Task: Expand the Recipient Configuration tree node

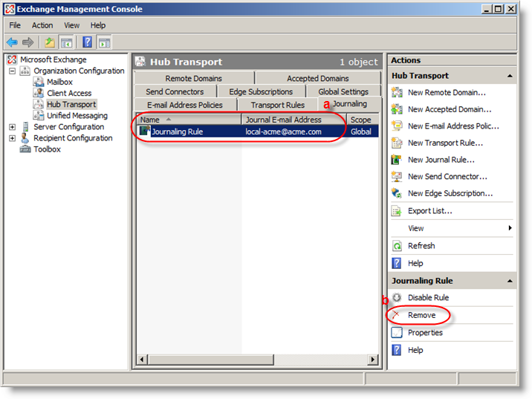Action: click(x=12, y=138)
